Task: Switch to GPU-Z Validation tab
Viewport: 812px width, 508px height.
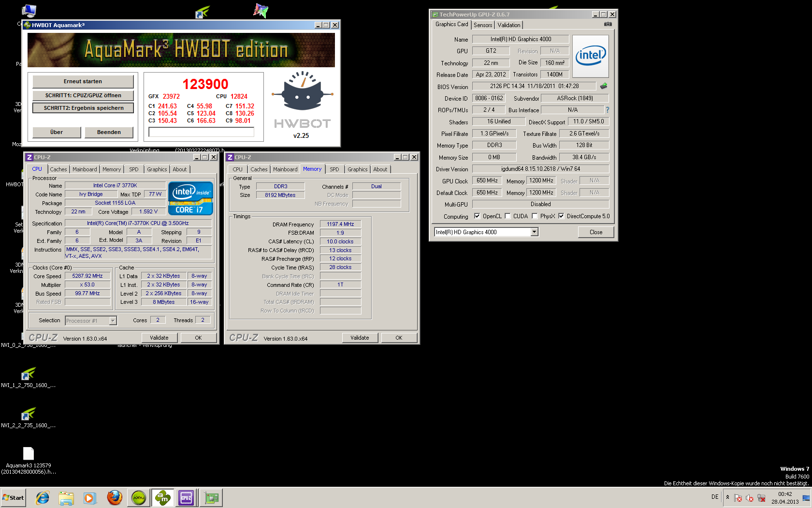Action: click(x=509, y=25)
